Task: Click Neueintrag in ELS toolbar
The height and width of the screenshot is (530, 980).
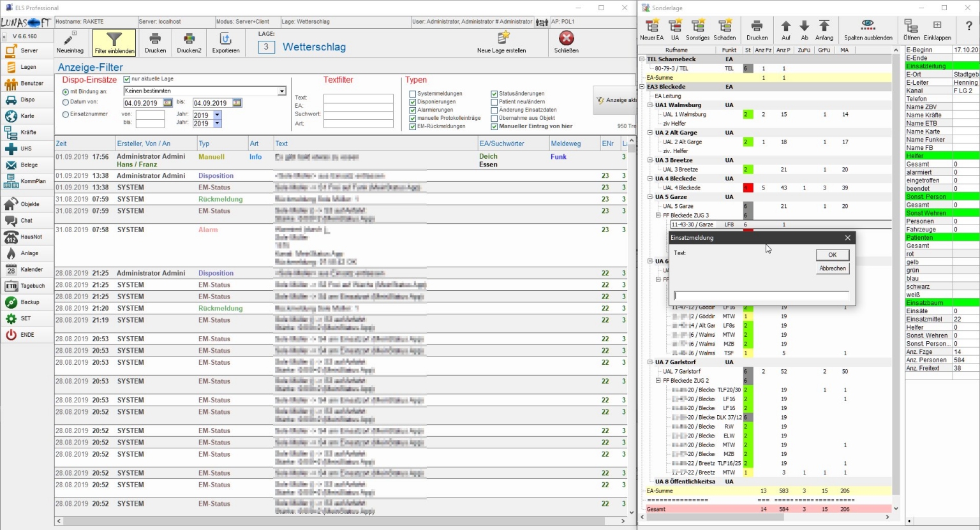Action: pos(70,42)
